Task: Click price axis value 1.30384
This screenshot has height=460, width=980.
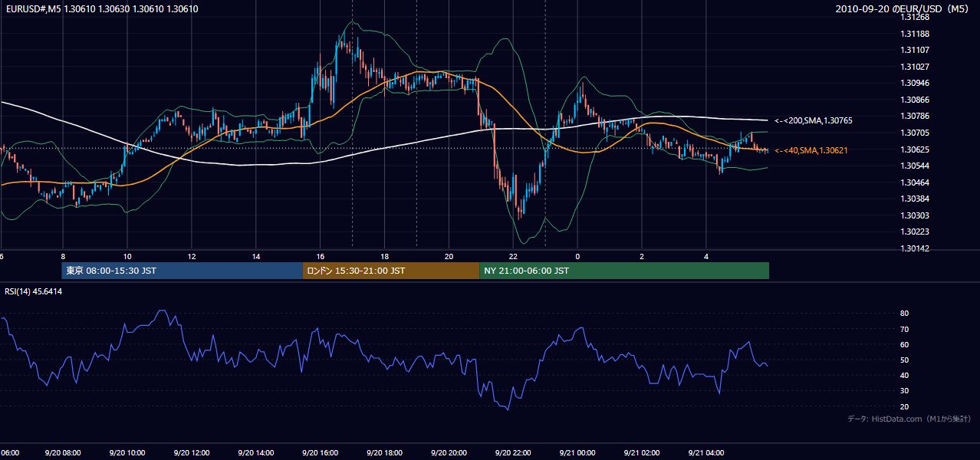Action: click(916, 199)
